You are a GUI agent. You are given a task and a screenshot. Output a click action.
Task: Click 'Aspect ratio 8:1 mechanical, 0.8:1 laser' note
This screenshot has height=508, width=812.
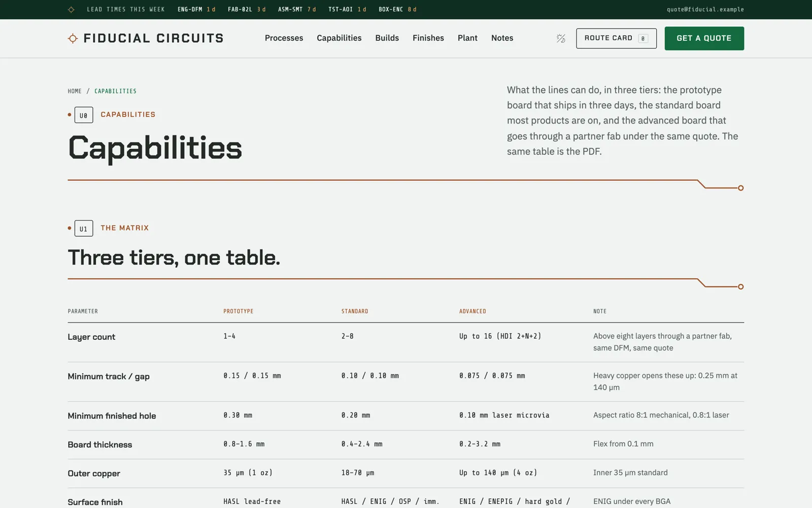[x=661, y=416]
